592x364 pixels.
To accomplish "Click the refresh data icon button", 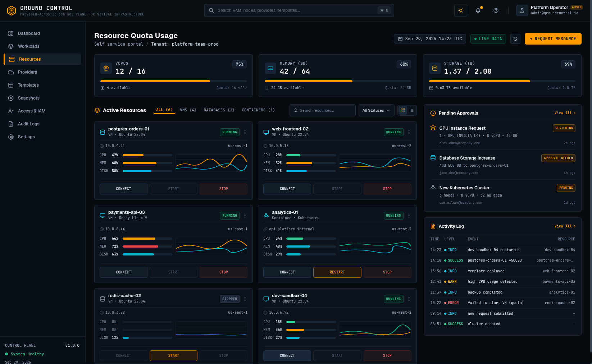I will pos(515,39).
